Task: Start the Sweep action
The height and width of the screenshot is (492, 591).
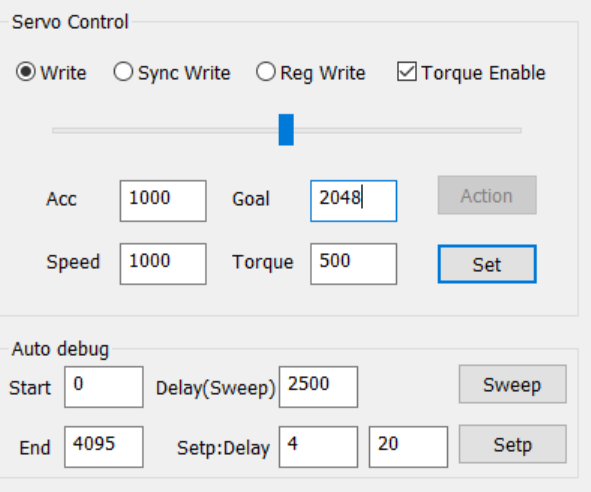Action: (513, 384)
